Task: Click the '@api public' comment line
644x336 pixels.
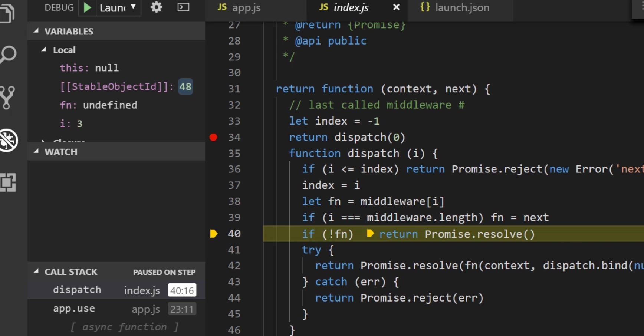Action: click(x=325, y=41)
